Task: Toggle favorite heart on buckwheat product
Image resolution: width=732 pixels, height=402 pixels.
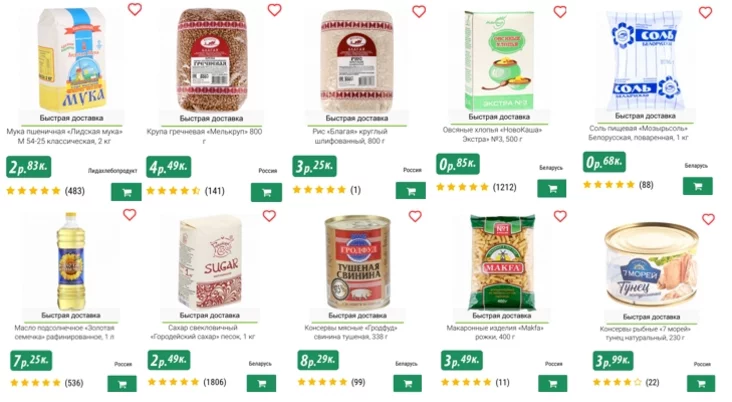Action: tap(274, 10)
